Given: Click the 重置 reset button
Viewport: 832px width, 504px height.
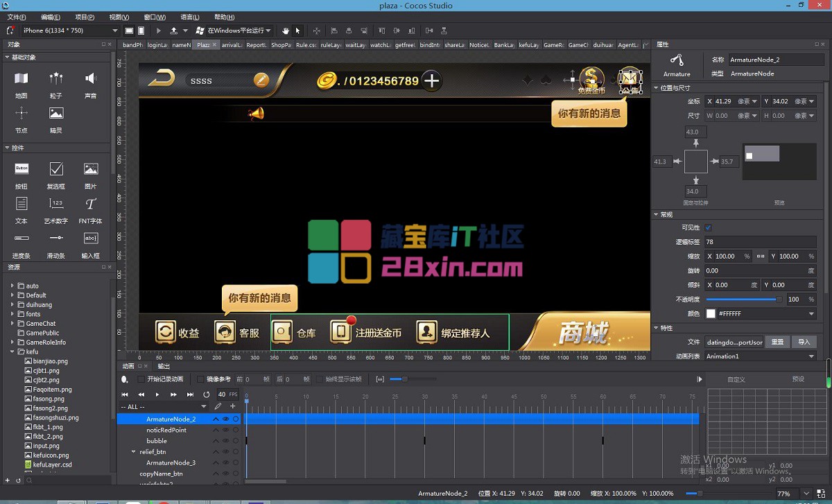Looking at the screenshot, I should (777, 342).
